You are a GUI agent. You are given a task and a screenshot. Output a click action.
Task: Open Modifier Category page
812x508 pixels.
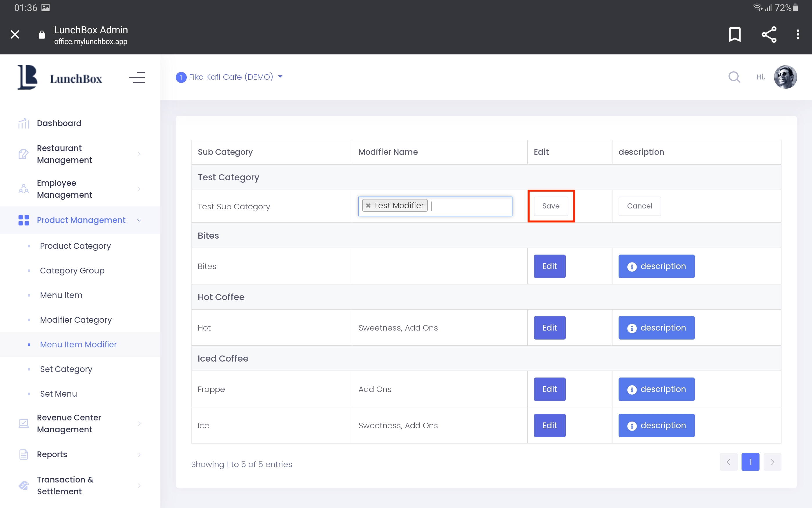click(76, 320)
